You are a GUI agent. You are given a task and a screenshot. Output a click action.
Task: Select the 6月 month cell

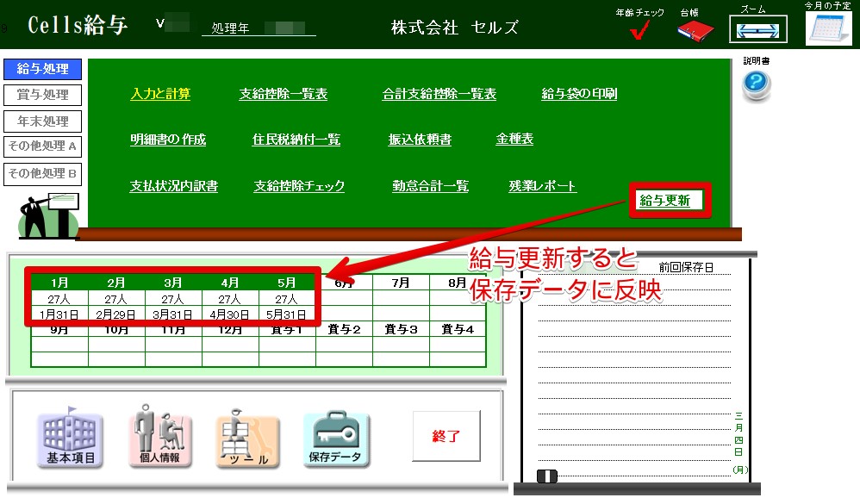click(x=344, y=283)
